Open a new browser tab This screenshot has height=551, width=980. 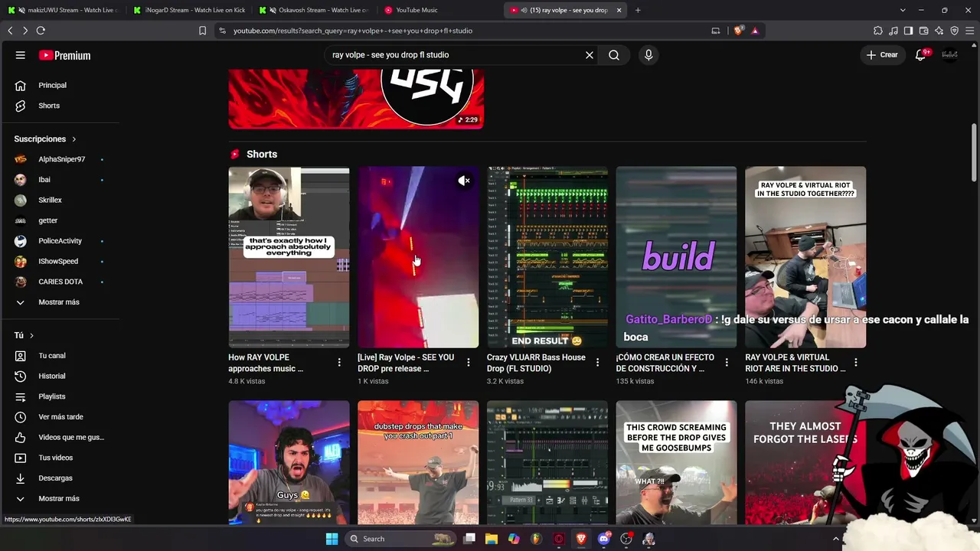(638, 10)
